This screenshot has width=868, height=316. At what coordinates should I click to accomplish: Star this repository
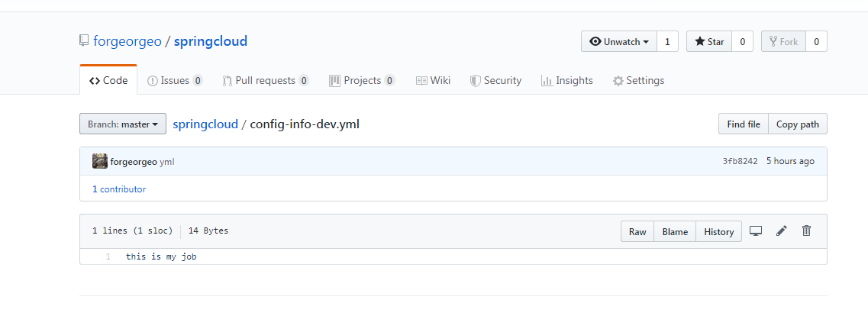(709, 41)
